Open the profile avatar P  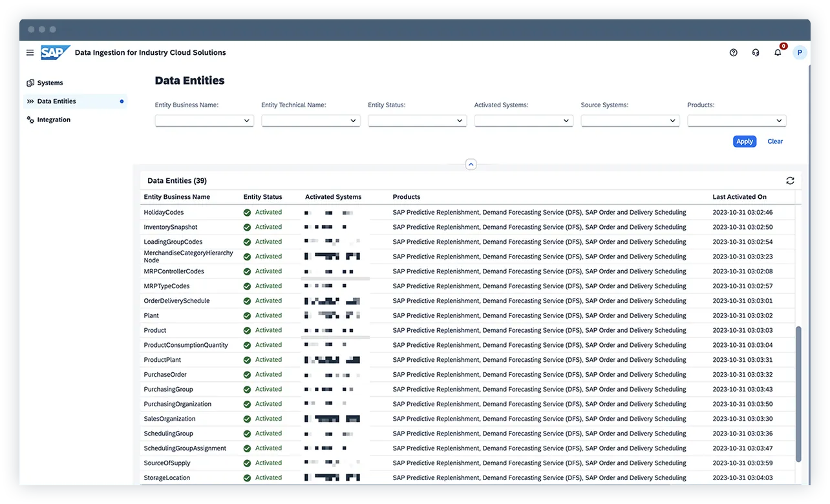(x=800, y=52)
